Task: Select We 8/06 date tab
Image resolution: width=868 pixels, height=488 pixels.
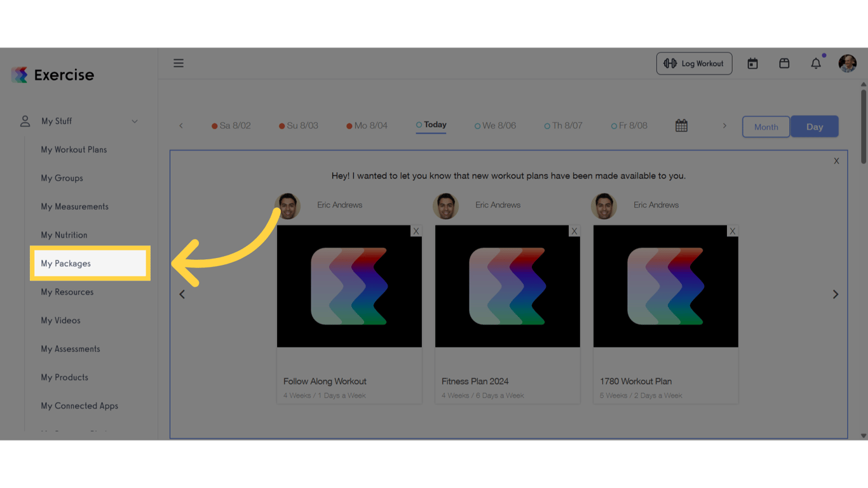Action: coord(496,126)
